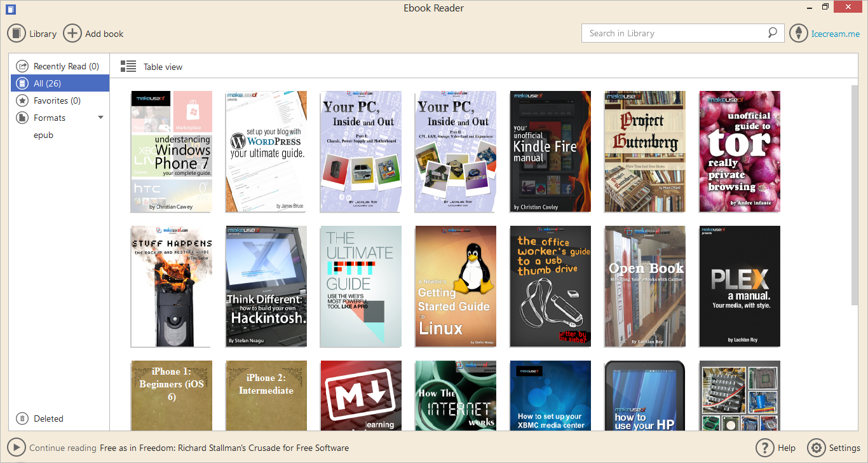Open iPhone 1: Beginners (iOS 6) book
Viewport: 868px width, 463px height.
click(171, 396)
